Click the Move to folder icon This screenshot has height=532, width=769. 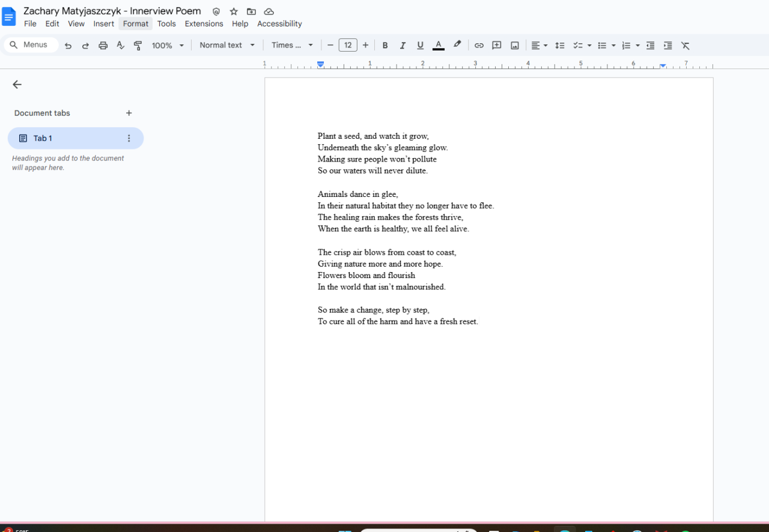click(x=251, y=11)
